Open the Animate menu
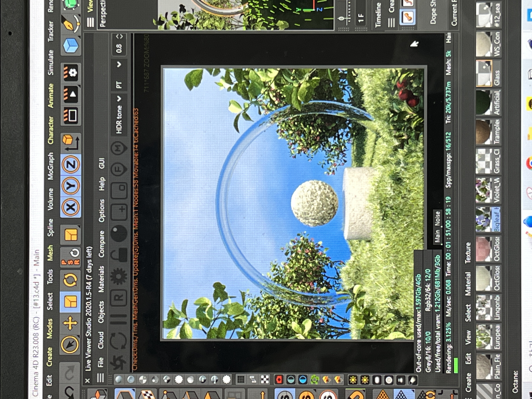 coord(51,96)
